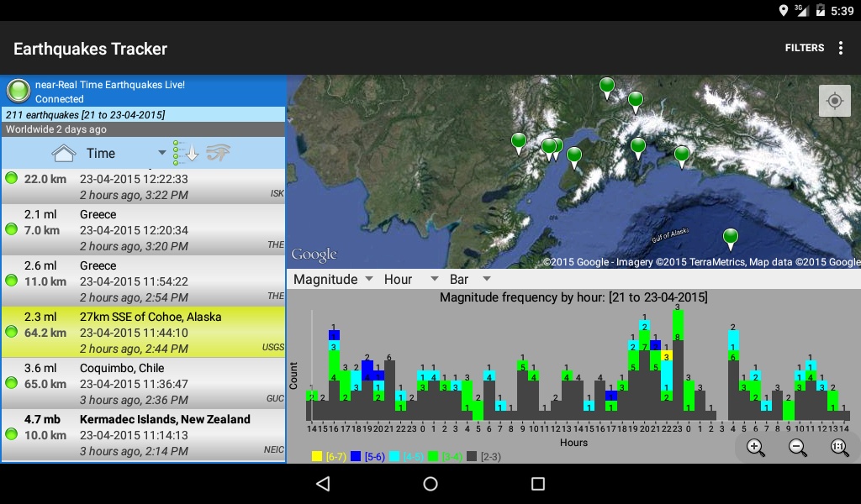Tap the NEIC source label on Kermadec row

(273, 449)
